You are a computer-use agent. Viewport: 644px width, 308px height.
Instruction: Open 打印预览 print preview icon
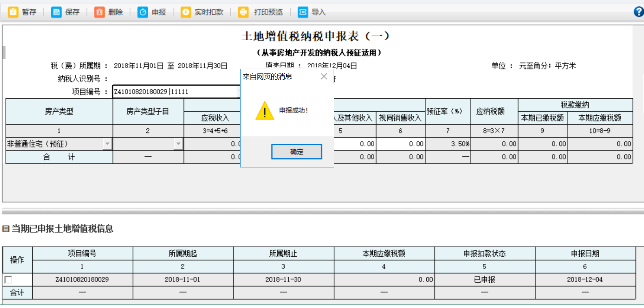coord(243,12)
